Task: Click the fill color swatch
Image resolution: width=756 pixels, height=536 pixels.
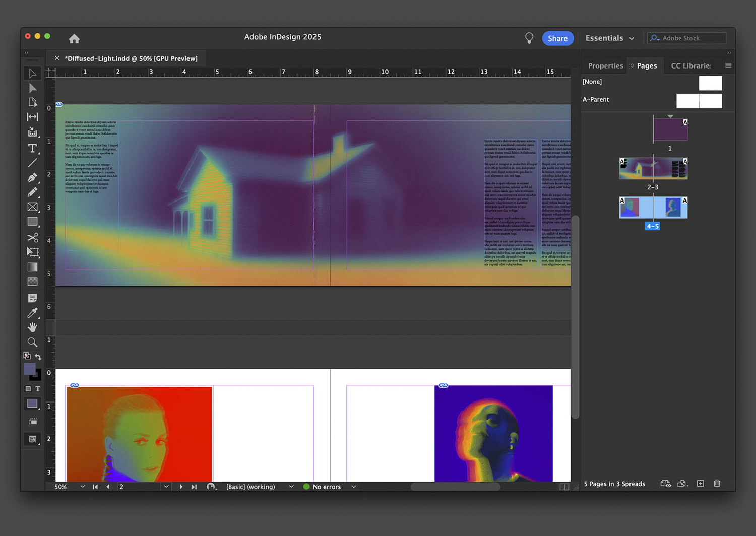Action: point(30,369)
